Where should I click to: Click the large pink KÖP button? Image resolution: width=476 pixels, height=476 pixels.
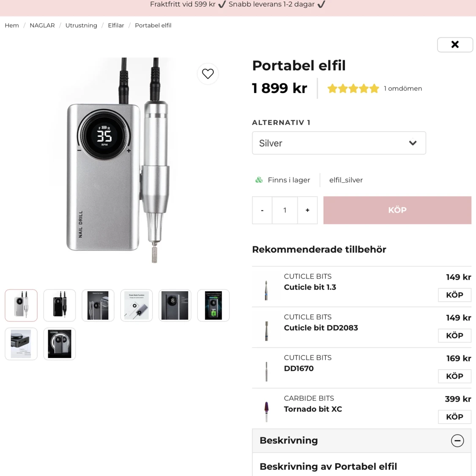click(397, 210)
